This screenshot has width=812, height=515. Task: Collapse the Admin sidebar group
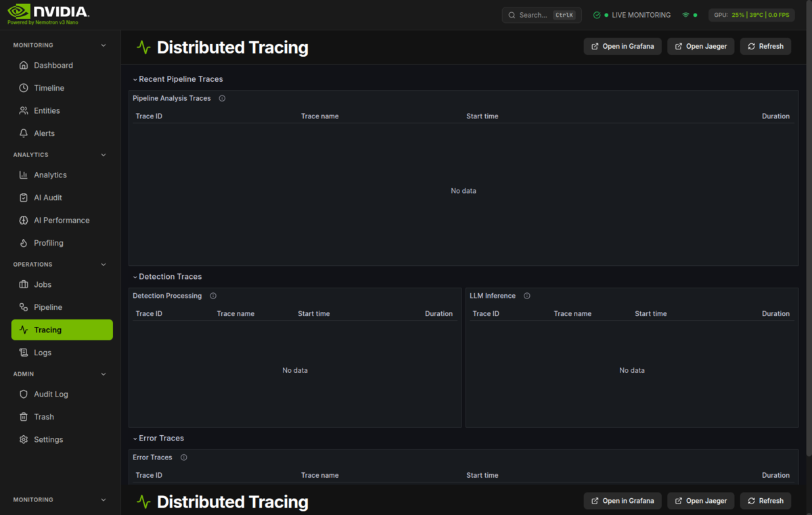coord(104,374)
